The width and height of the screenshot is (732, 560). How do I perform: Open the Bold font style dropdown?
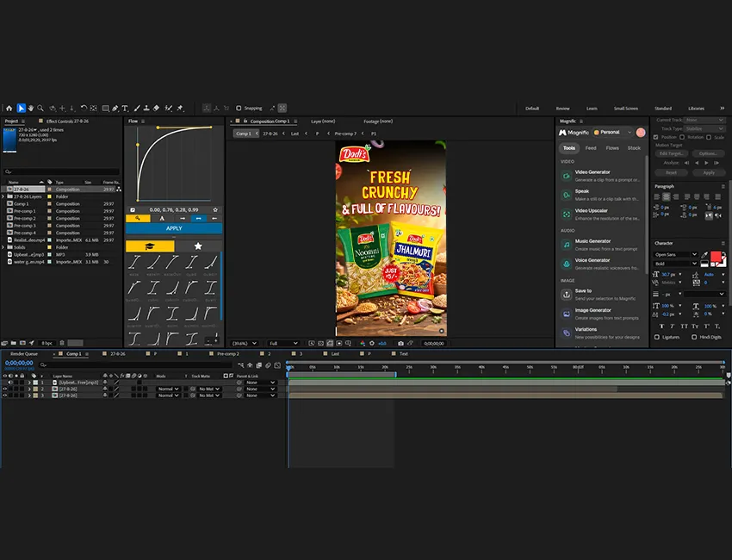675,264
